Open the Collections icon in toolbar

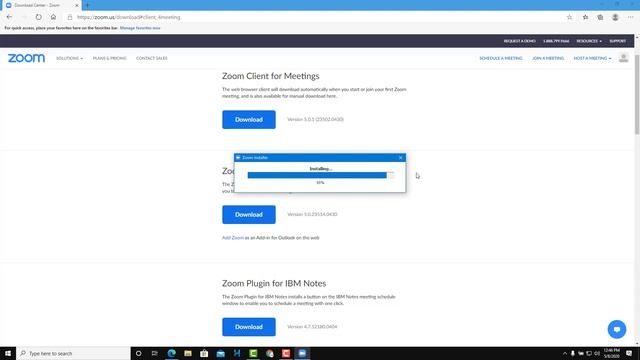click(x=600, y=17)
